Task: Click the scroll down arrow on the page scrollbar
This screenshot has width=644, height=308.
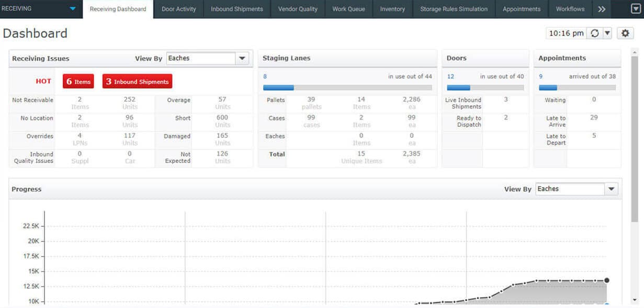Action: (635, 301)
